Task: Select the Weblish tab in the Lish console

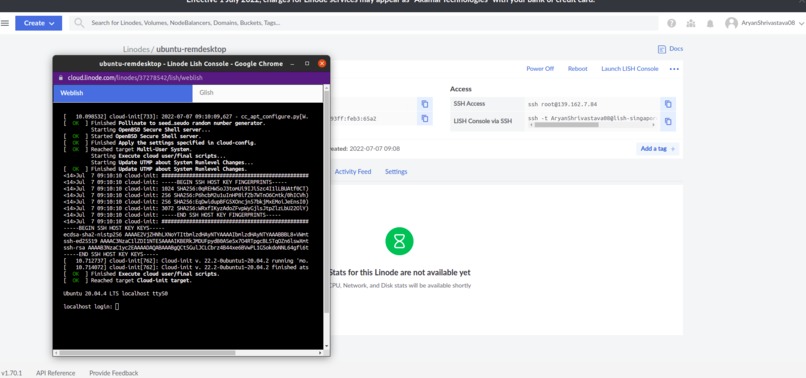Action: point(123,93)
